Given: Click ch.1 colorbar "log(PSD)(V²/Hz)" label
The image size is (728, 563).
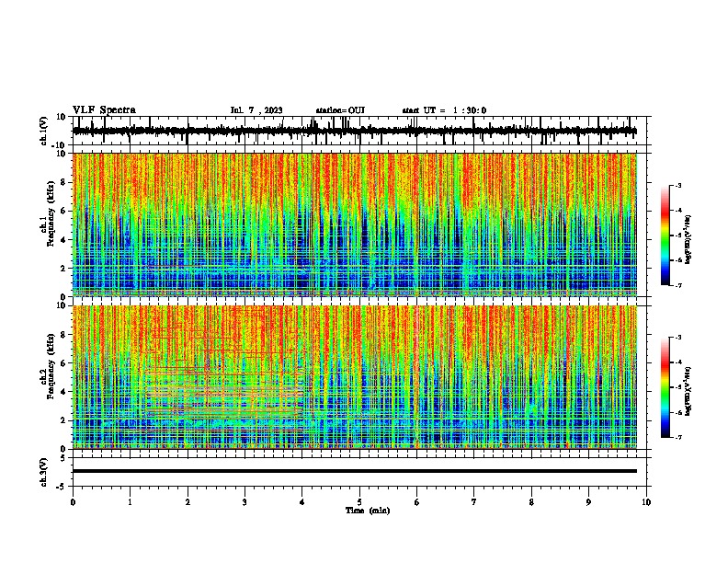Looking at the screenshot, I should (x=688, y=240).
